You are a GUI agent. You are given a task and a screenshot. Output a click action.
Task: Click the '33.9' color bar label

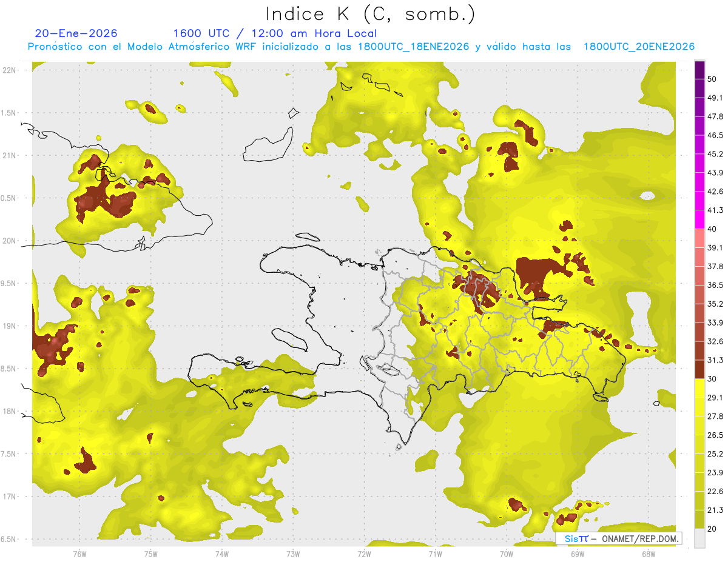[x=715, y=323]
